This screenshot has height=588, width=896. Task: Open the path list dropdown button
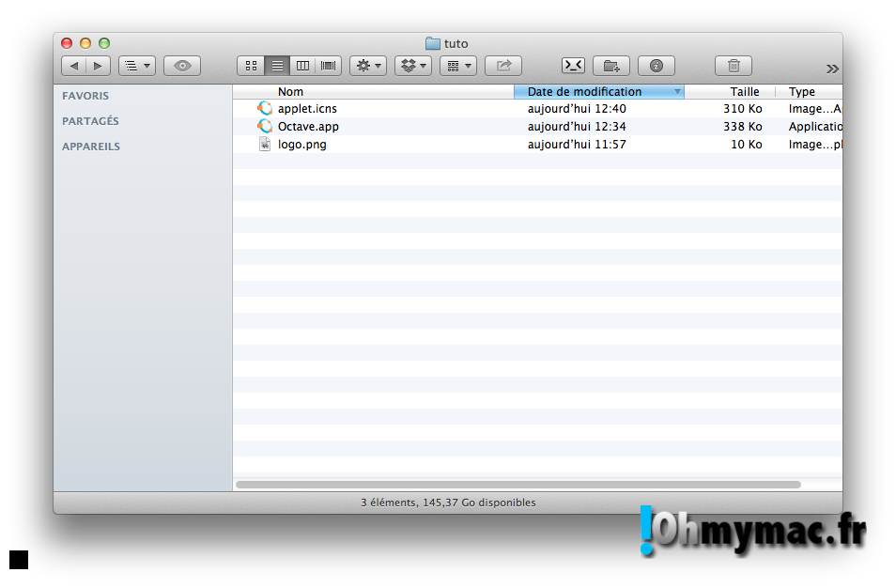[136, 66]
